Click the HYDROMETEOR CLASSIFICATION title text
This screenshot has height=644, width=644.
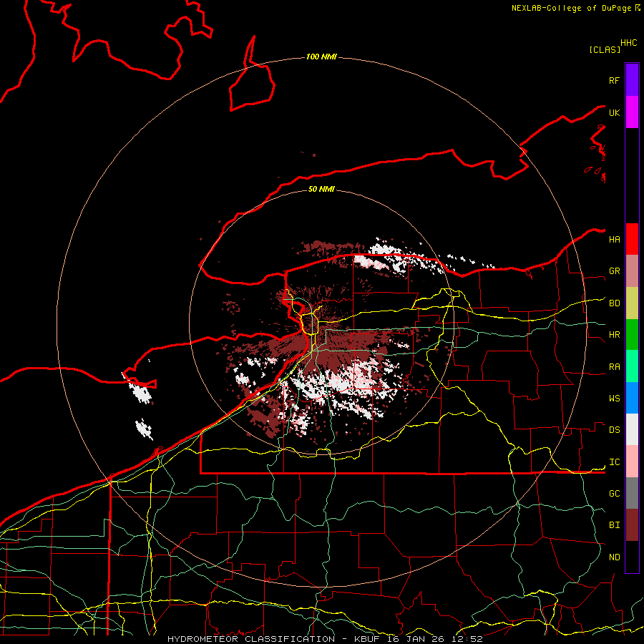251,639
